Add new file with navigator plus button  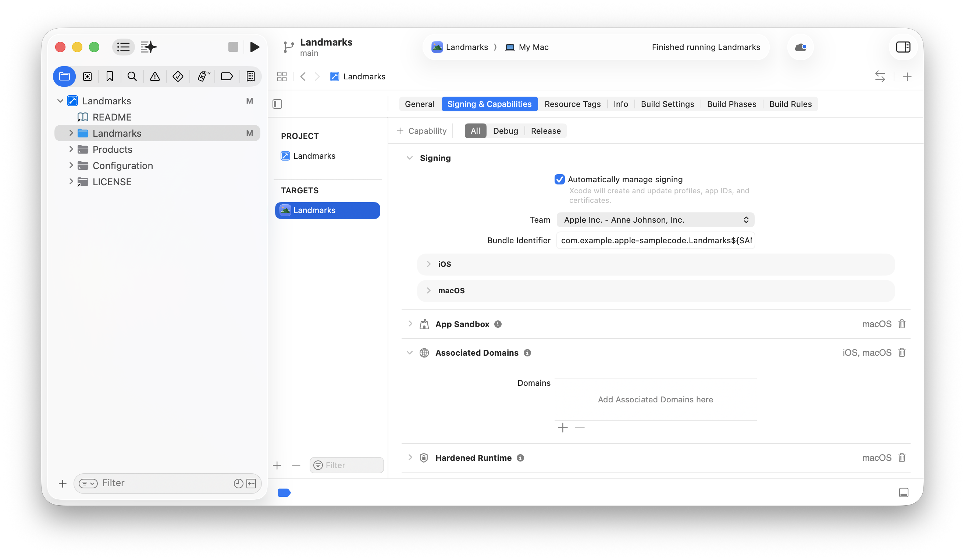point(63,484)
